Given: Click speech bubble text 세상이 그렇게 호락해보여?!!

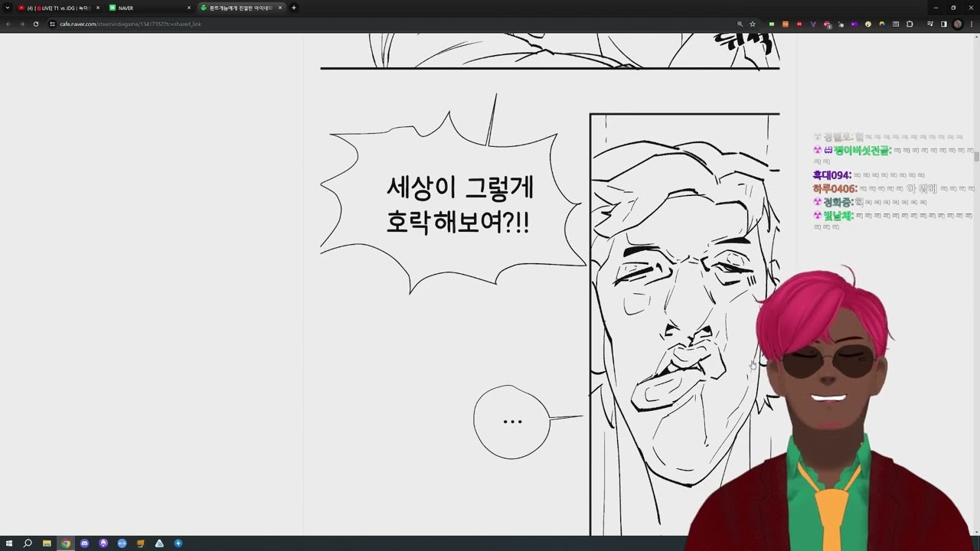Looking at the screenshot, I should click(x=459, y=204).
